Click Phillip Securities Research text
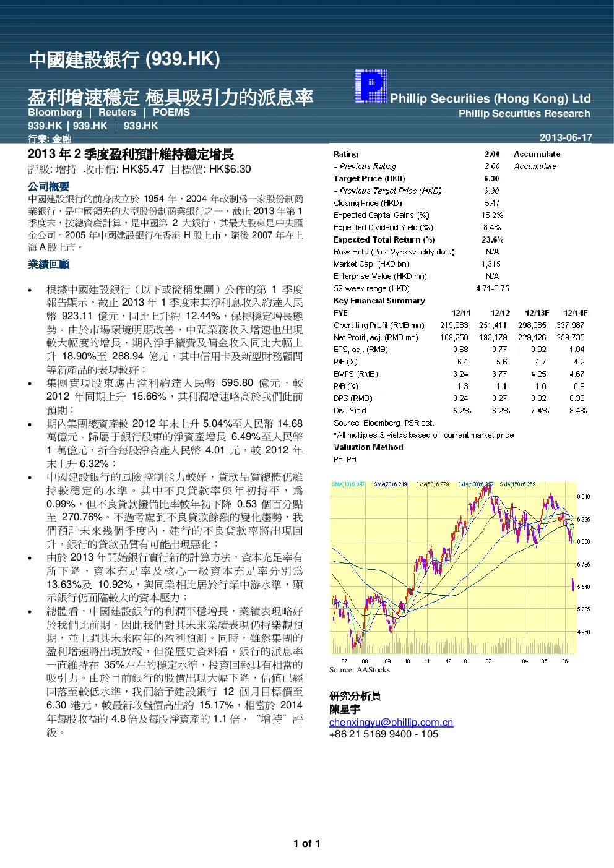614x868 pixels. [x=524, y=113]
